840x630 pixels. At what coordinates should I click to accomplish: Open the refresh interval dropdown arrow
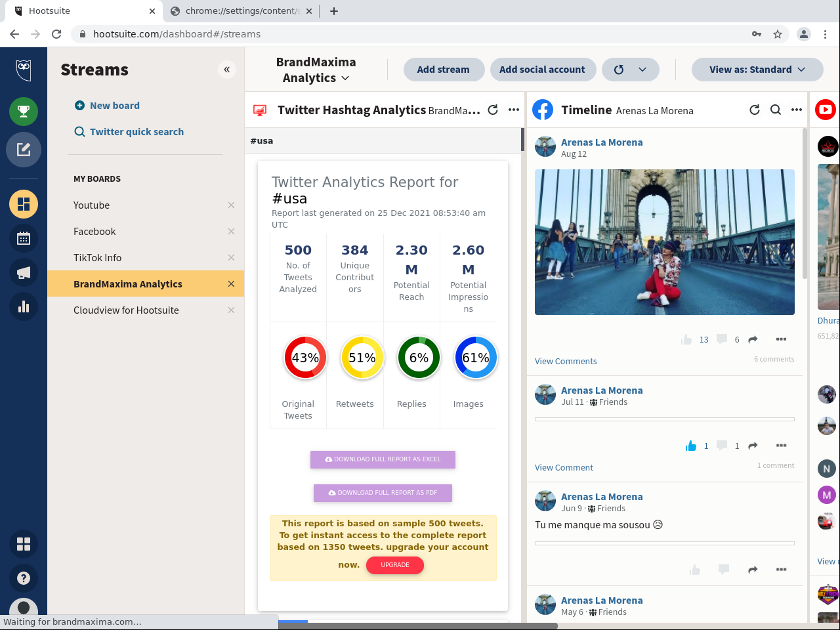click(642, 70)
